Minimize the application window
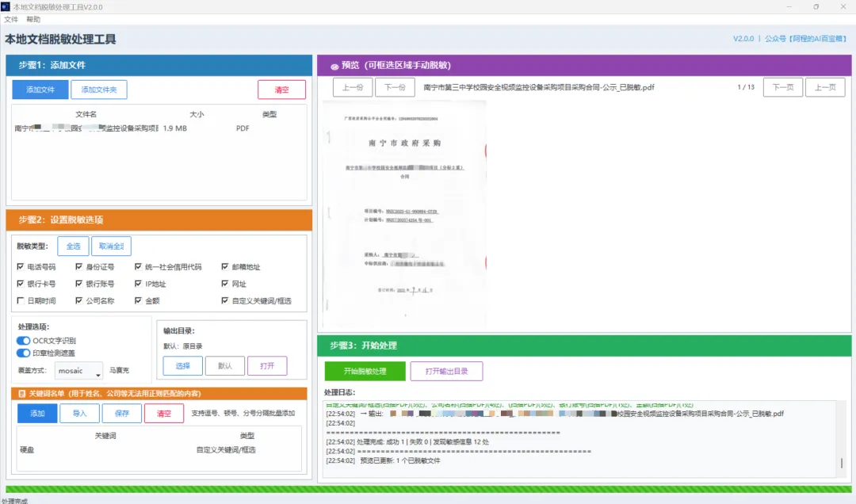This screenshot has height=504, width=856. [789, 6]
